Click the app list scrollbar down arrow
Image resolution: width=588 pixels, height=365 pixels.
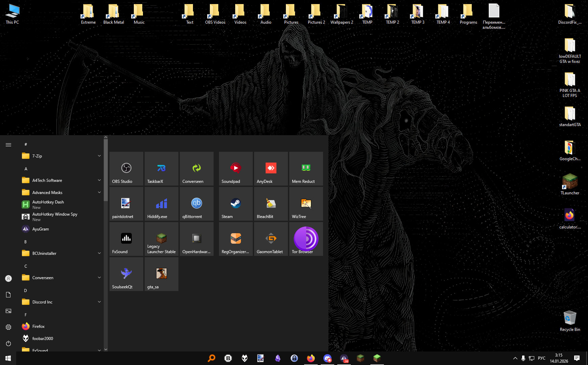click(x=106, y=349)
